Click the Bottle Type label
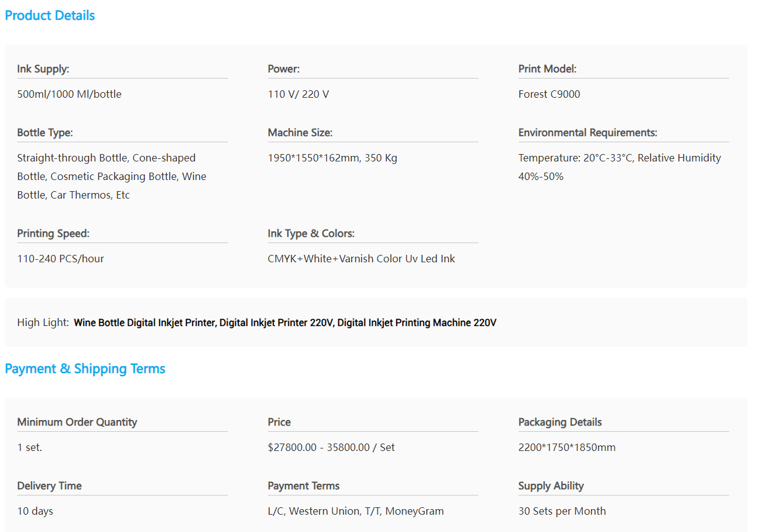 (x=45, y=132)
